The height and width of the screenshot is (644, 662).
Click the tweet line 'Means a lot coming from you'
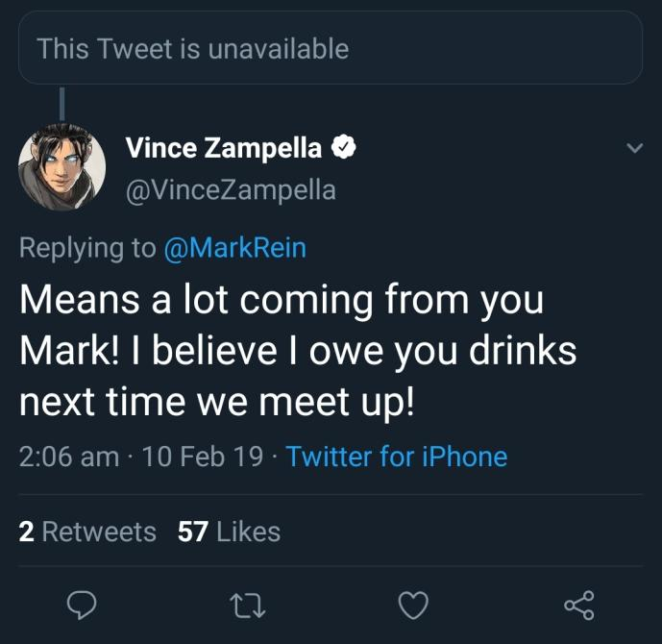282,301
